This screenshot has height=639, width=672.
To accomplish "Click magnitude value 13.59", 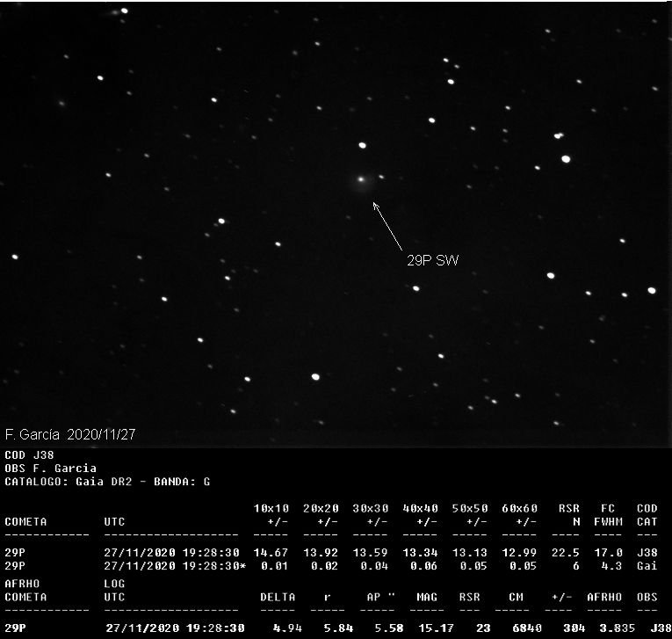I will click(371, 552).
